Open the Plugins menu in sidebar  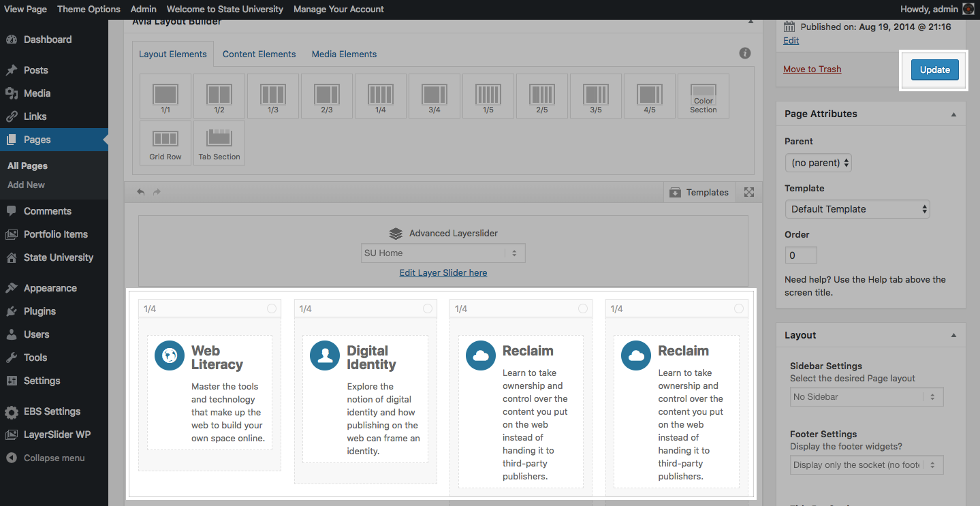[x=39, y=311]
